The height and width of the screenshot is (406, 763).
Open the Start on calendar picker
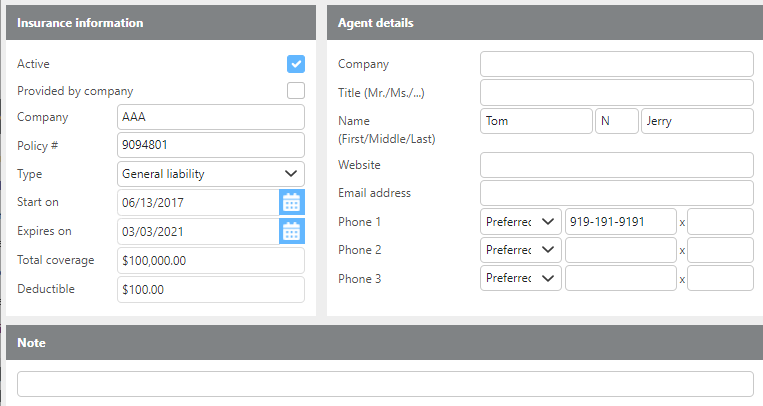point(291,202)
